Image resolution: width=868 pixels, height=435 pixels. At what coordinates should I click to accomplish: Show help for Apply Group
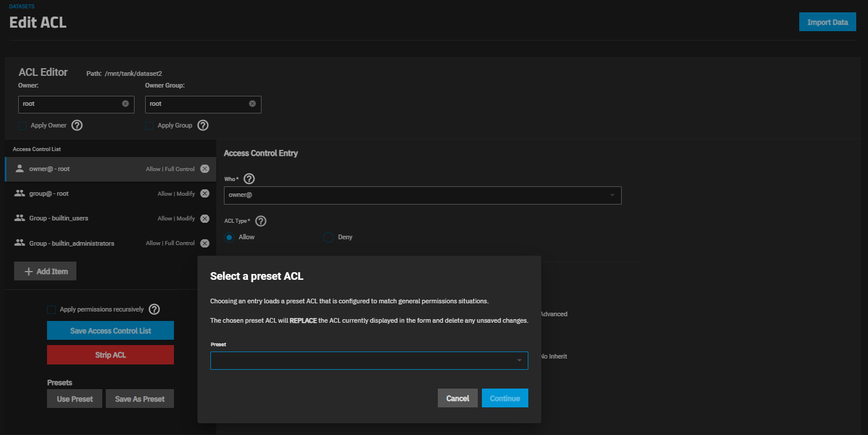(x=203, y=125)
